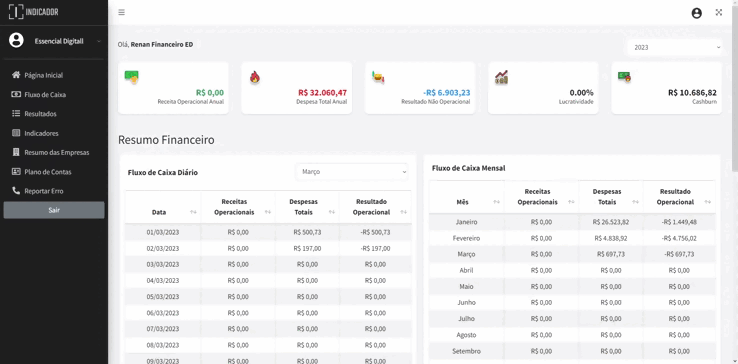Screen dimensions: 738x364
Task: Click the burning money icon on Cashburn card
Action: tap(625, 77)
